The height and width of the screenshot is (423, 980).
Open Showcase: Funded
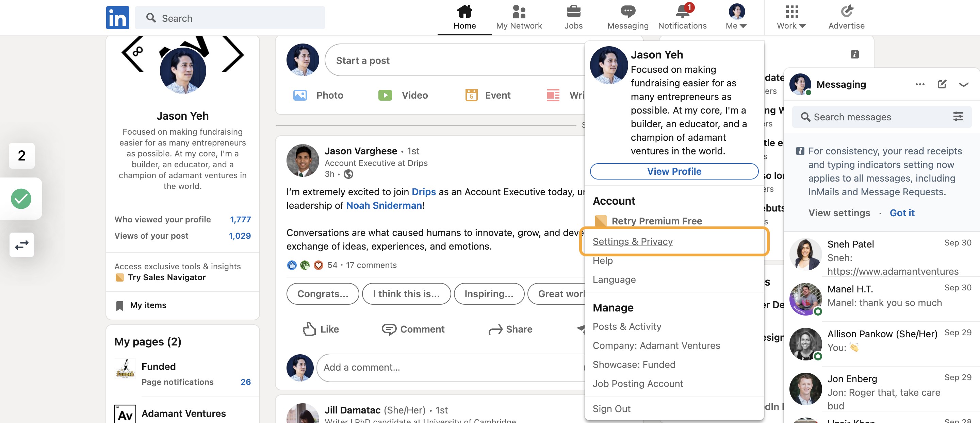pos(634,365)
